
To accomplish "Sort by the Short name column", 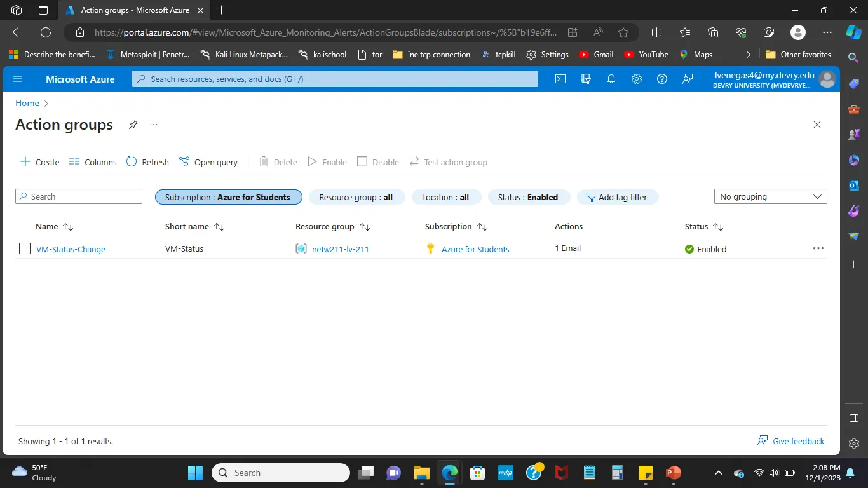I will click(194, 226).
